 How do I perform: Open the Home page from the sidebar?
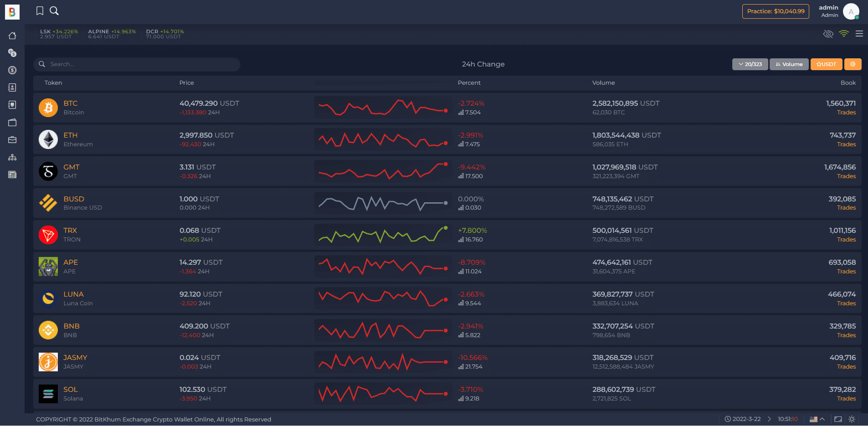[x=12, y=36]
